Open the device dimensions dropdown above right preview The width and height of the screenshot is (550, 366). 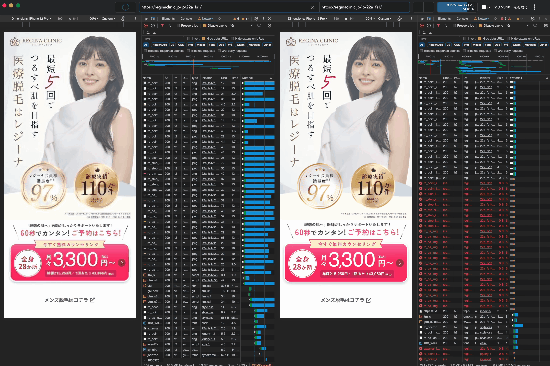pos(307,18)
